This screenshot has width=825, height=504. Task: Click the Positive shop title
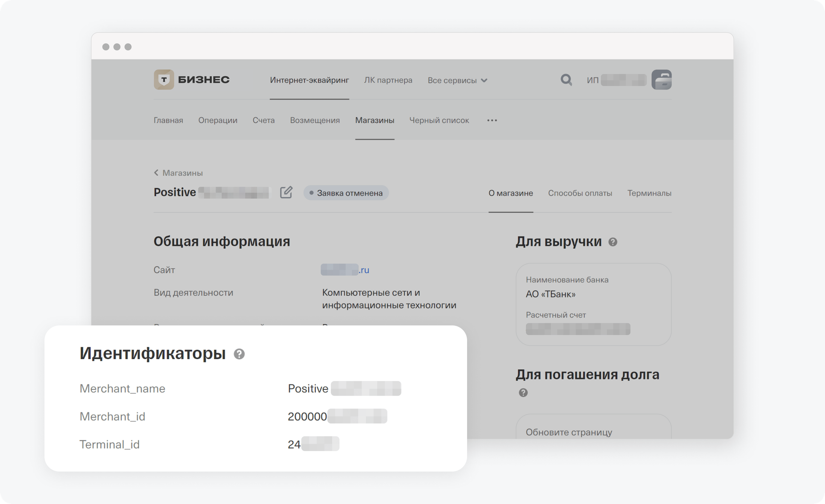174,192
